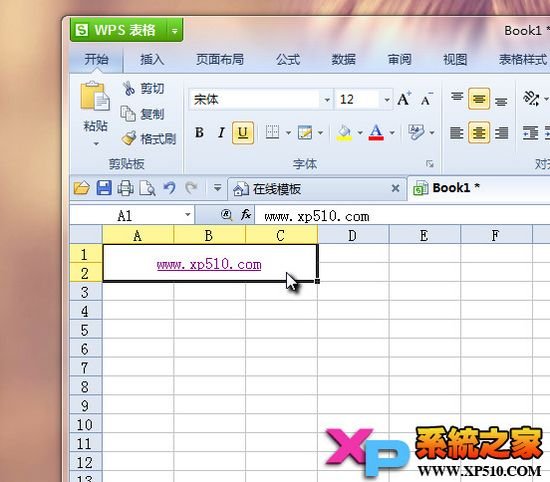The width and height of the screenshot is (550, 482).
Task: Apply yellow fill color bucket
Action: [x=344, y=133]
